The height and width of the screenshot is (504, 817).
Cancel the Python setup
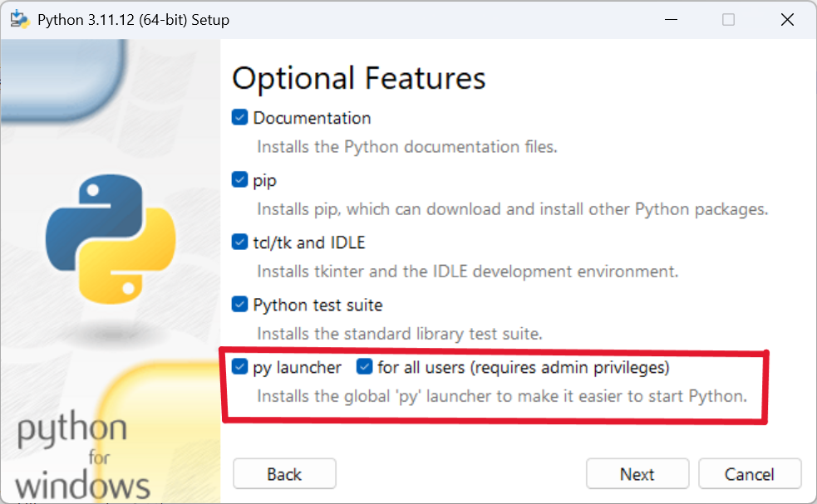[x=749, y=474]
